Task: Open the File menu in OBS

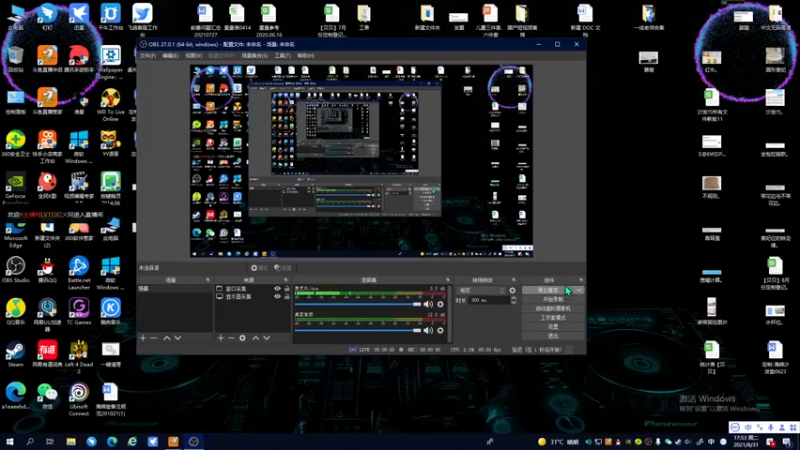Action: pos(148,56)
